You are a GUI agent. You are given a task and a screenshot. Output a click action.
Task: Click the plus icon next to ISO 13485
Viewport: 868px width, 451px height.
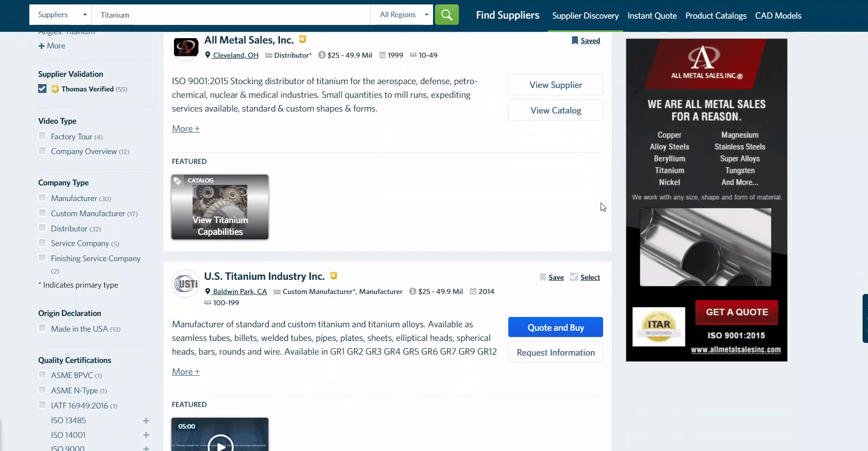pos(146,421)
